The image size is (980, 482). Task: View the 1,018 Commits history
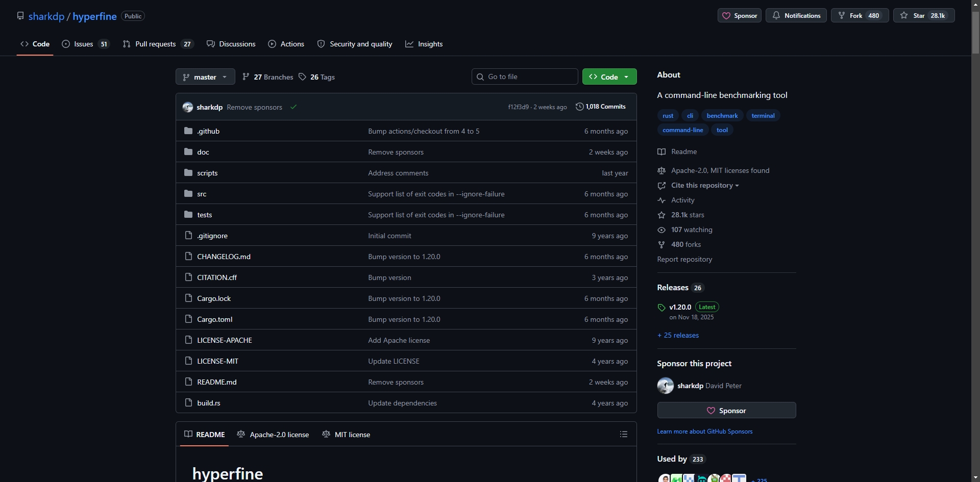pos(601,107)
